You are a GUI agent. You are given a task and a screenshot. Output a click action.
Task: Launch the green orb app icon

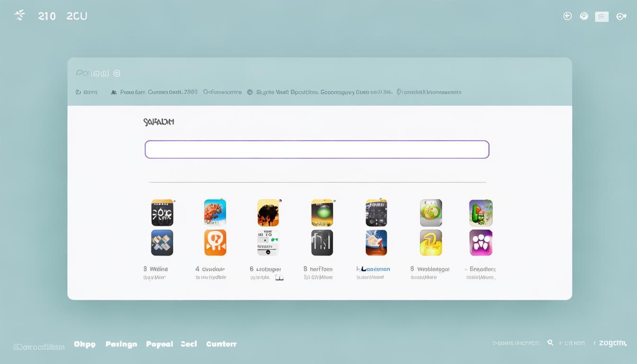[x=322, y=212]
